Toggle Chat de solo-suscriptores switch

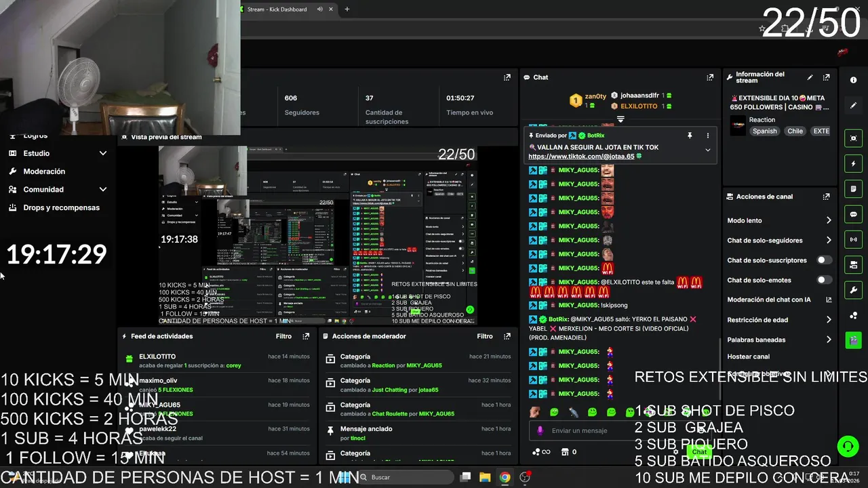pos(824,260)
